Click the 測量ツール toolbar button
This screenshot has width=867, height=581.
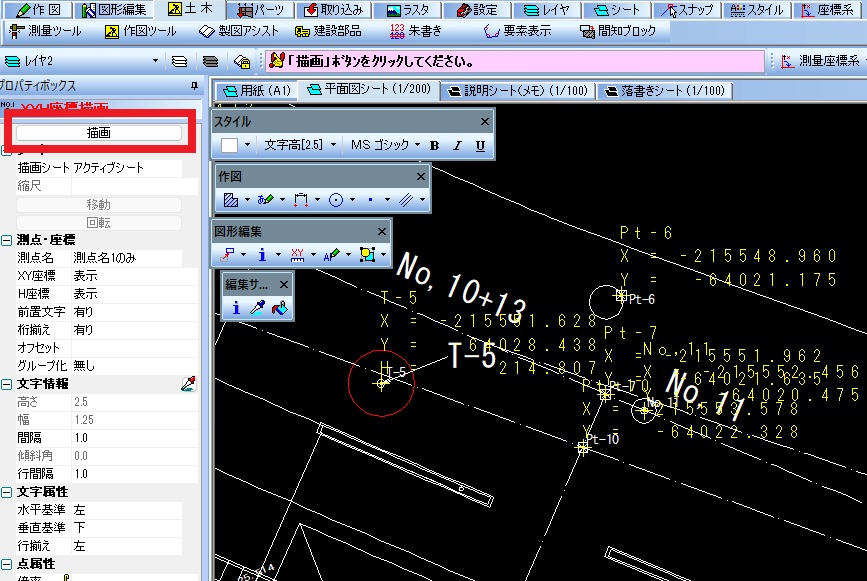click(x=46, y=31)
